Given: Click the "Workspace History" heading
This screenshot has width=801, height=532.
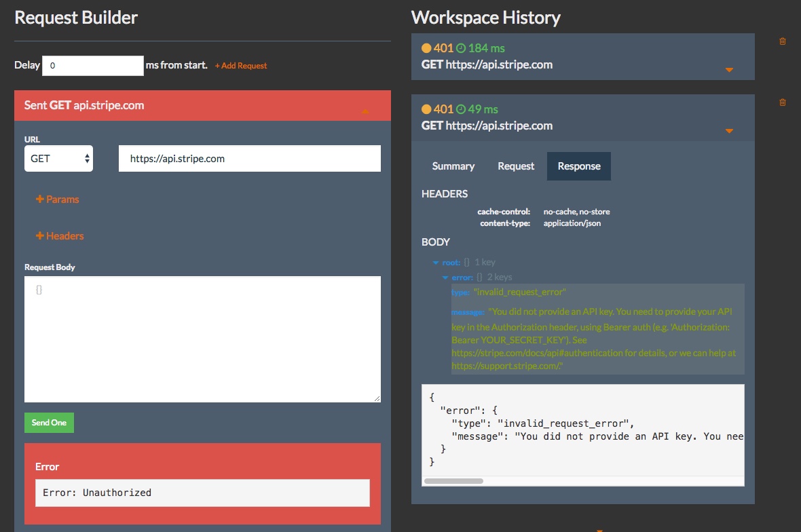Looking at the screenshot, I should (x=486, y=18).
